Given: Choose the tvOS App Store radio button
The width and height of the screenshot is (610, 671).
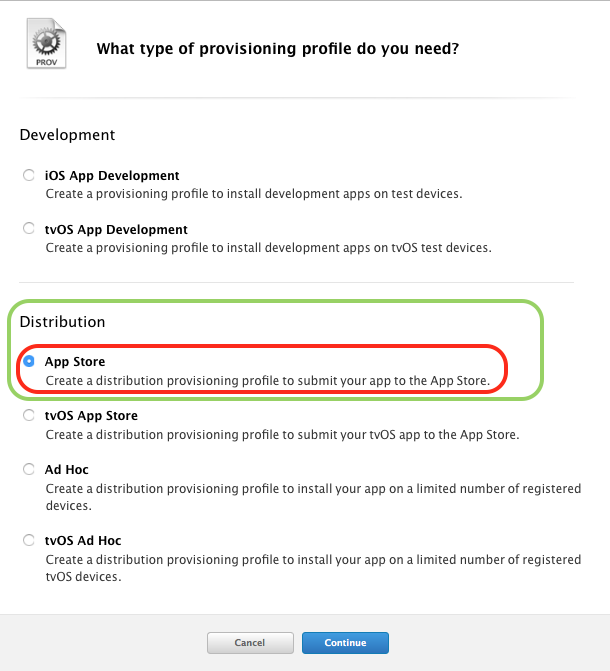Looking at the screenshot, I should point(29,415).
